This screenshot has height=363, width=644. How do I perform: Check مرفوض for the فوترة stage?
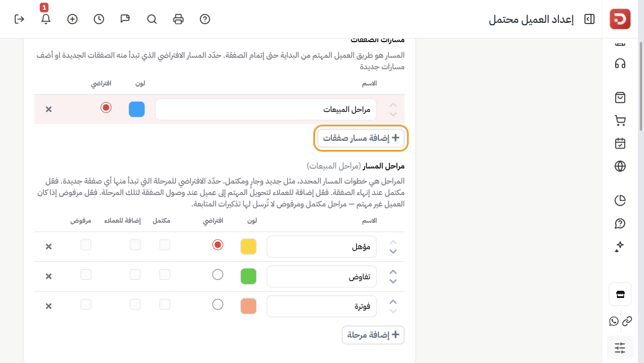(86, 304)
